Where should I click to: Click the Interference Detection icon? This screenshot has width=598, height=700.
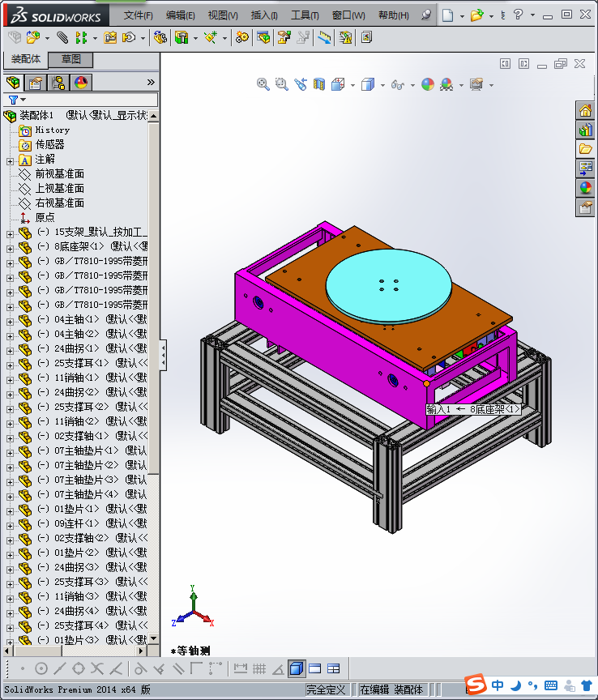coord(345,37)
